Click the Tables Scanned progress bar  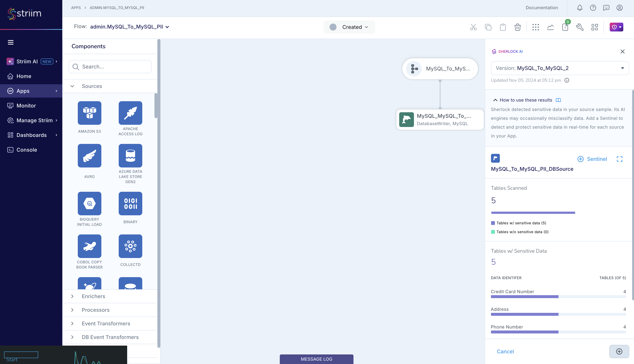pos(533,212)
